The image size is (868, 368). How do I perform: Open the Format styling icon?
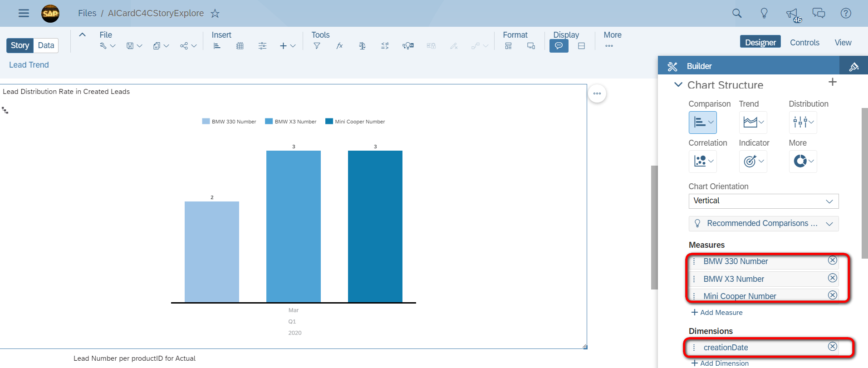(x=508, y=46)
